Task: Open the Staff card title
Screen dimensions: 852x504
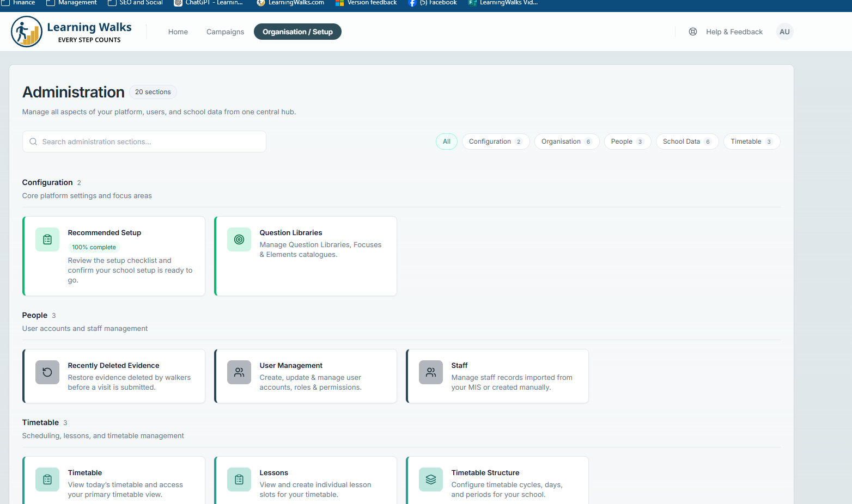Action: click(x=459, y=366)
